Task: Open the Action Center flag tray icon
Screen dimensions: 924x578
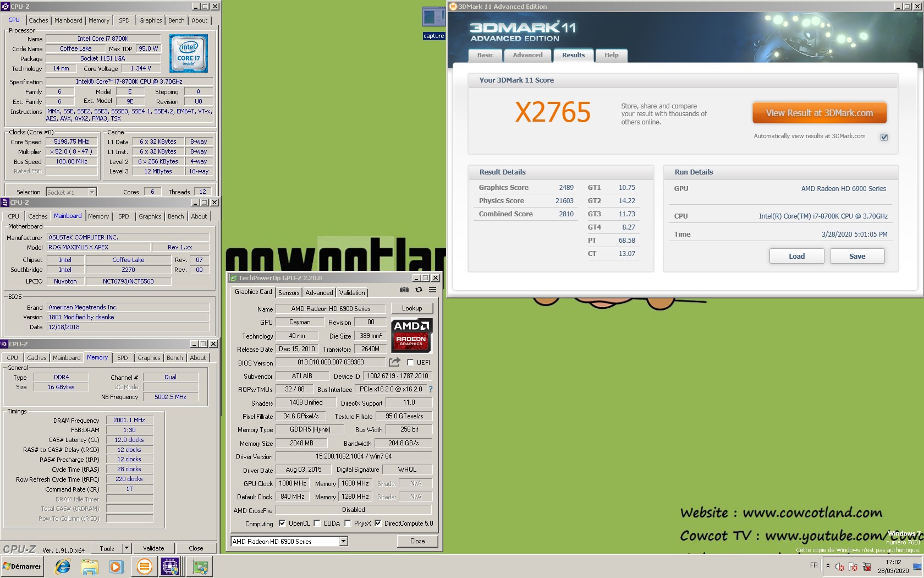Action: pos(853,566)
